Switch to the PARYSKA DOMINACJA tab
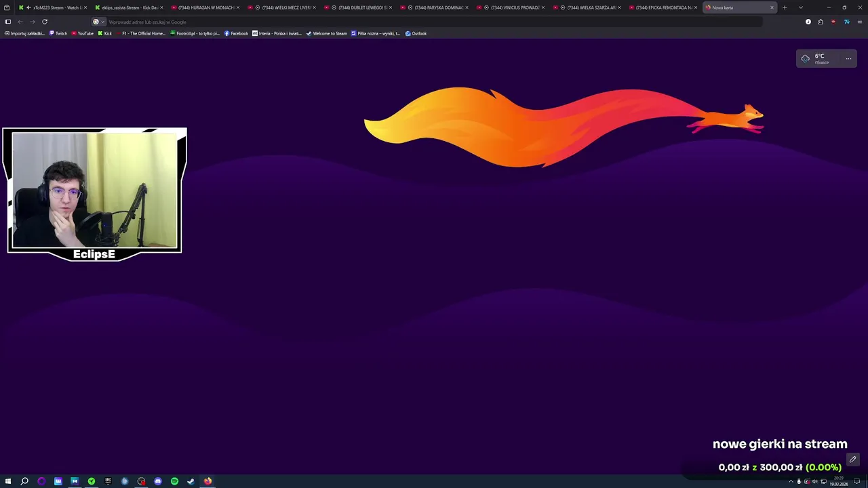868x488 pixels. click(x=433, y=7)
